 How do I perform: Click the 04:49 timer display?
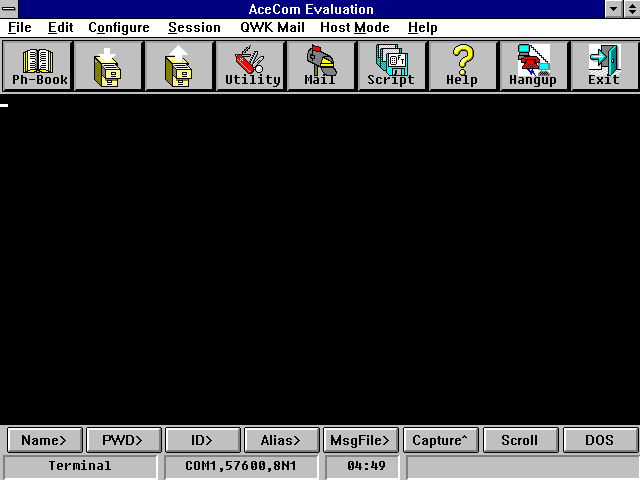(362, 466)
